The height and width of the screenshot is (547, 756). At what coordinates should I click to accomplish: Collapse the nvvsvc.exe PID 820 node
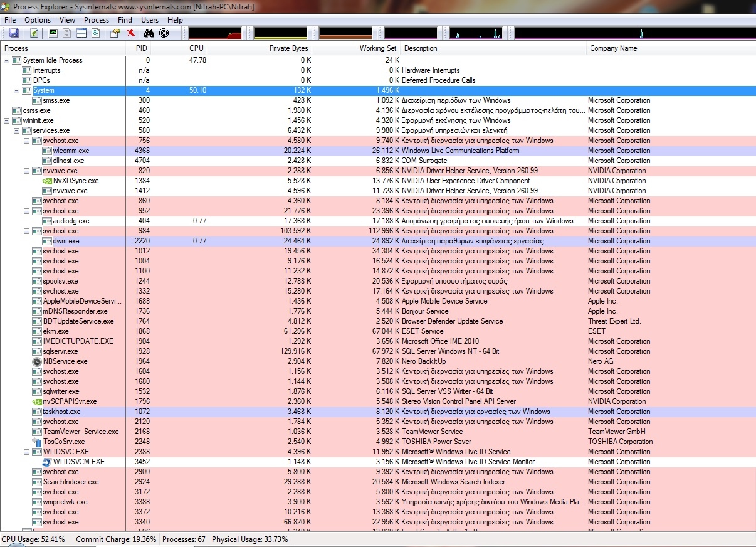click(x=27, y=171)
